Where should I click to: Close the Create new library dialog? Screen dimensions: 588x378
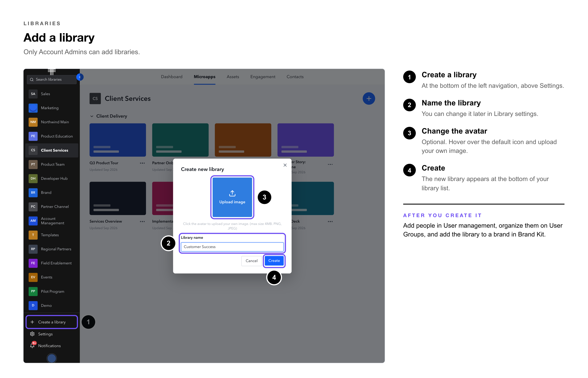[285, 165]
